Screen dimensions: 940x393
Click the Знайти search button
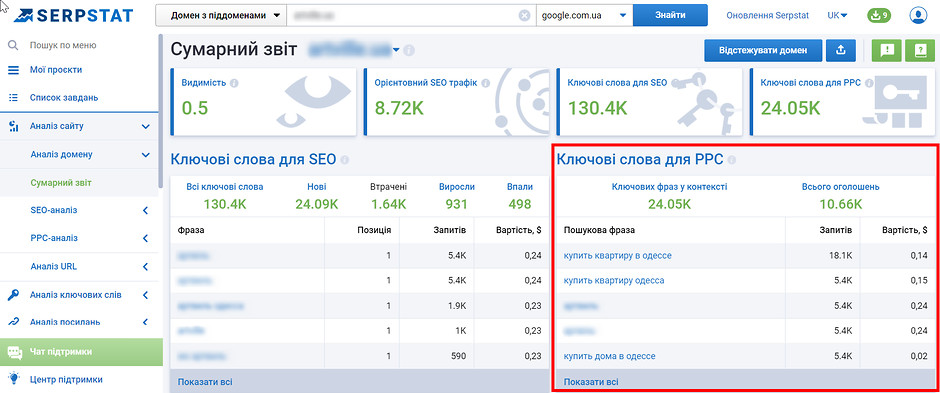pos(670,16)
